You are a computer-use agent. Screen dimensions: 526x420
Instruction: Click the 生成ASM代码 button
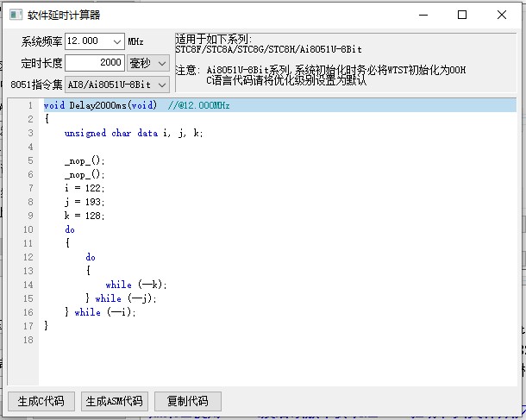[114, 401]
